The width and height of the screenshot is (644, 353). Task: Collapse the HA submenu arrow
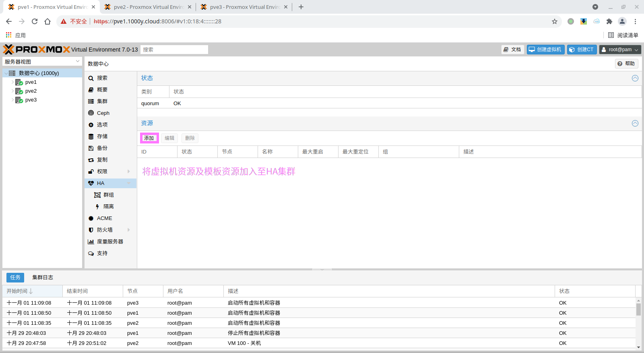coord(129,183)
